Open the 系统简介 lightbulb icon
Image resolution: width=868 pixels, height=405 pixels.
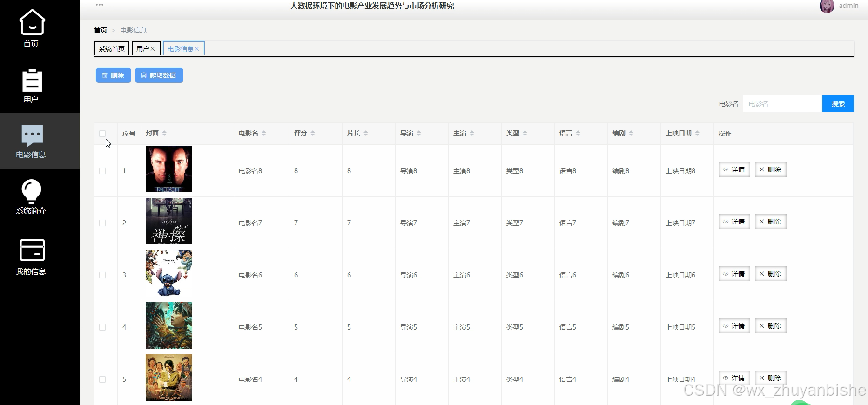[32, 191]
